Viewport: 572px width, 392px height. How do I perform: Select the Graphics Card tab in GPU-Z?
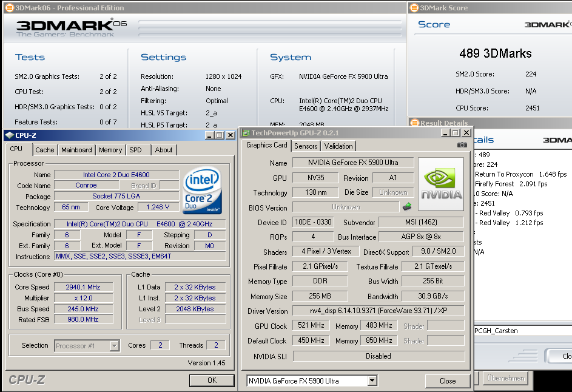click(x=267, y=145)
